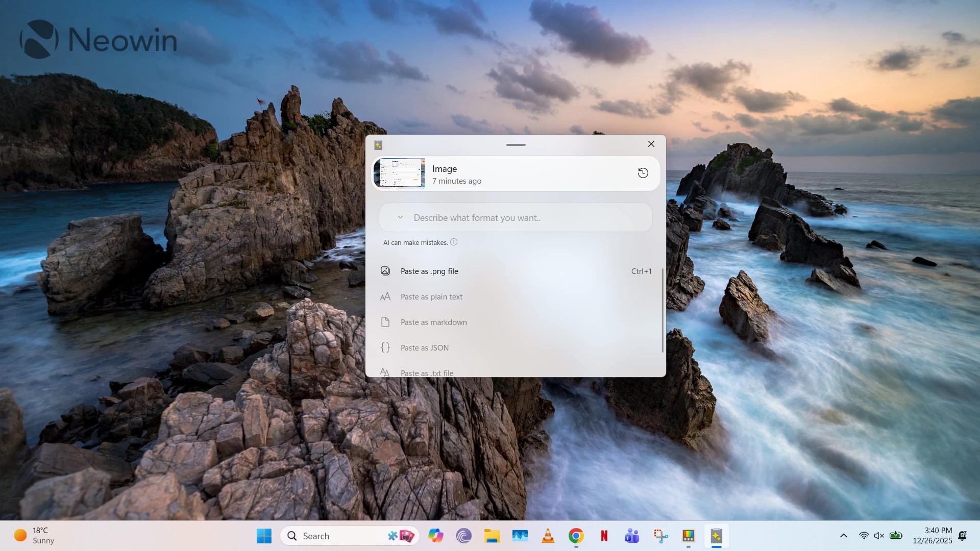Open Microsoft Teams from the taskbar
The image size is (980, 551).
pos(632,536)
